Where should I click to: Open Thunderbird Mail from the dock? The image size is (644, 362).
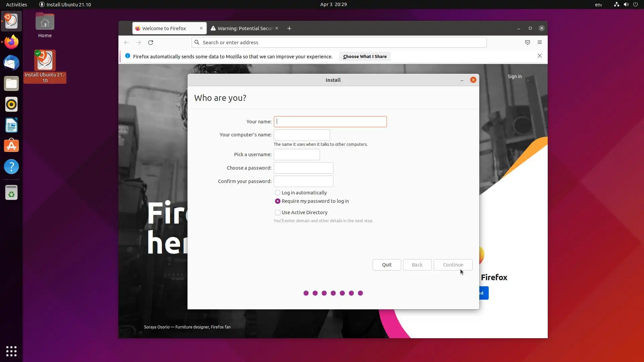coord(11,63)
